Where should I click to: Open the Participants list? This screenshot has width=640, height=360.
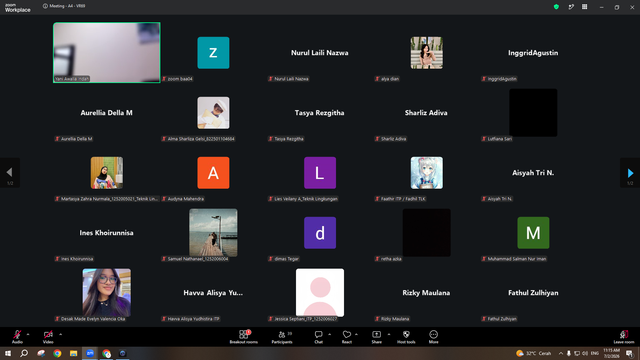(282, 337)
